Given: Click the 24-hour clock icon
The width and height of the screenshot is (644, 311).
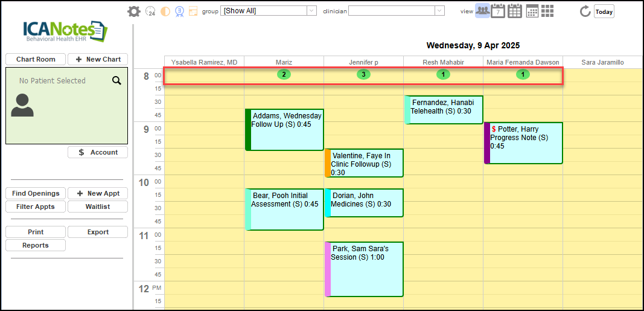Looking at the screenshot, I should (151, 11).
